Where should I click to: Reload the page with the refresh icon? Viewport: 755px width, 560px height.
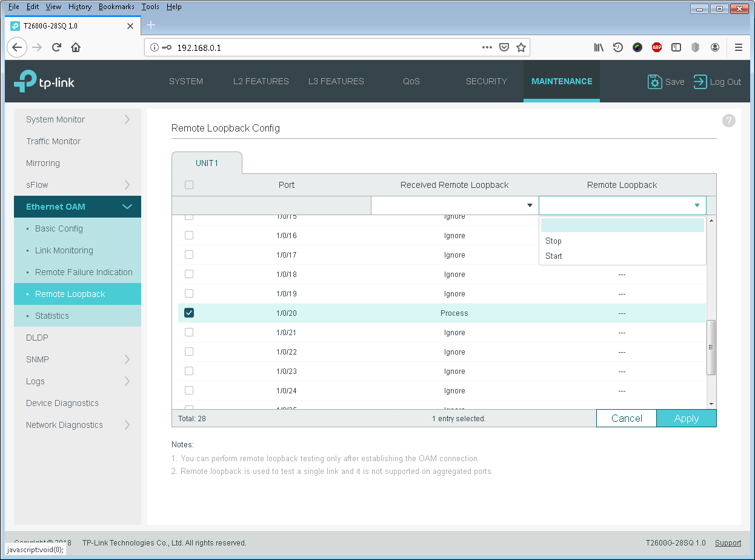[x=56, y=47]
